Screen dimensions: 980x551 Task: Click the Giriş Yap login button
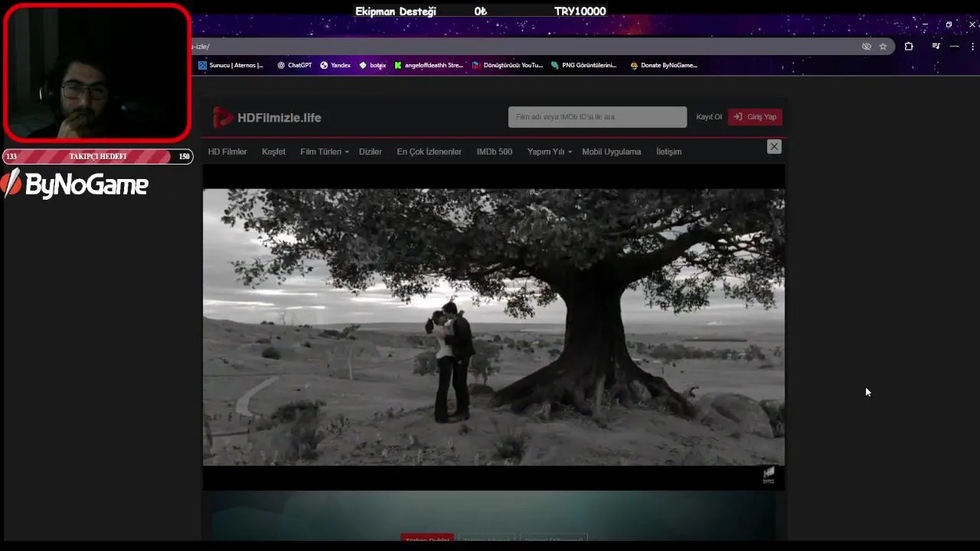[755, 117]
